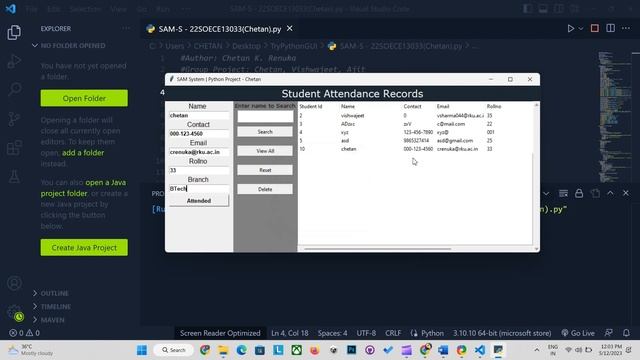This screenshot has width=640, height=360.
Task: Open Run and Debug view
Action: (x=14, y=61)
